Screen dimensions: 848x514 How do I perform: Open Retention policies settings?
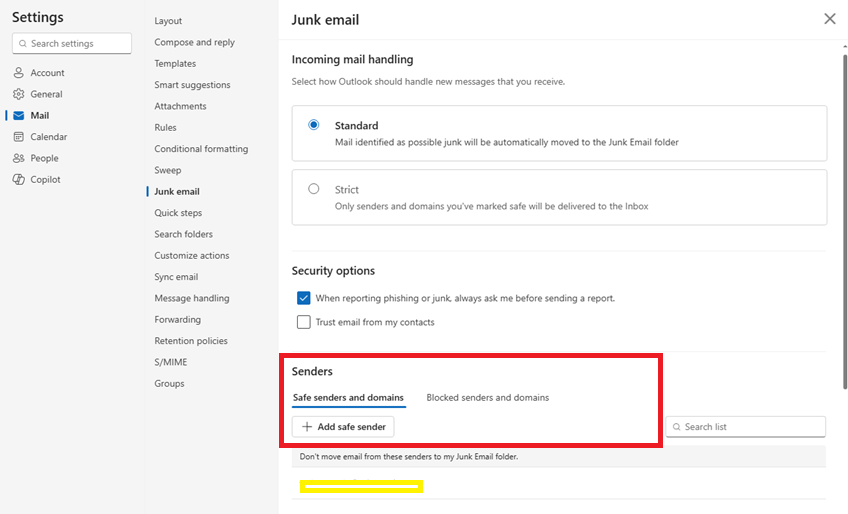tap(191, 341)
